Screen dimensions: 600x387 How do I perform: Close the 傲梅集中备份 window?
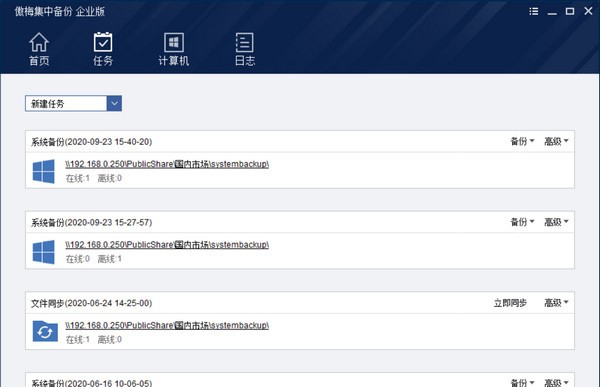pyautogui.click(x=588, y=11)
